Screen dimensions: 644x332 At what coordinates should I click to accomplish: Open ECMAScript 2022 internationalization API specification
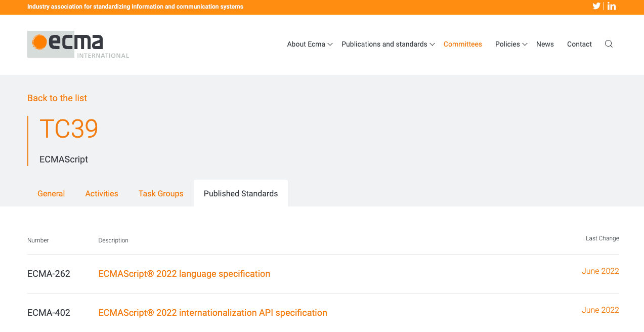click(212, 313)
